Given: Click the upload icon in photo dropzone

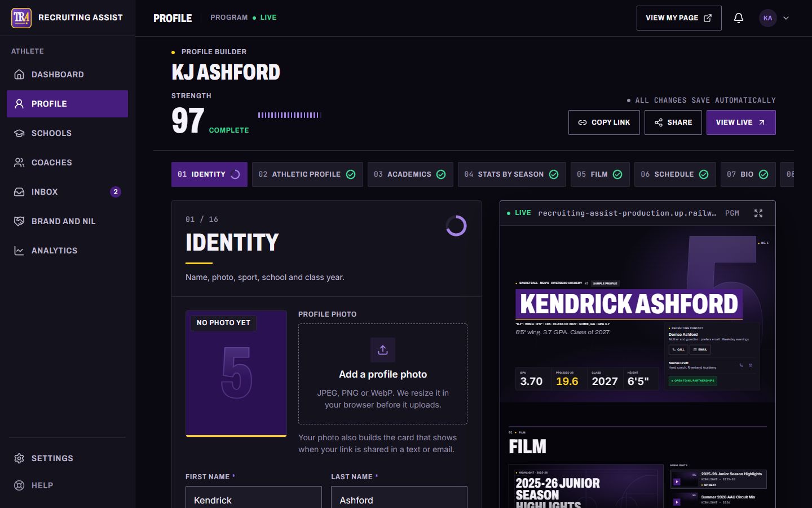Looking at the screenshot, I should click(383, 350).
